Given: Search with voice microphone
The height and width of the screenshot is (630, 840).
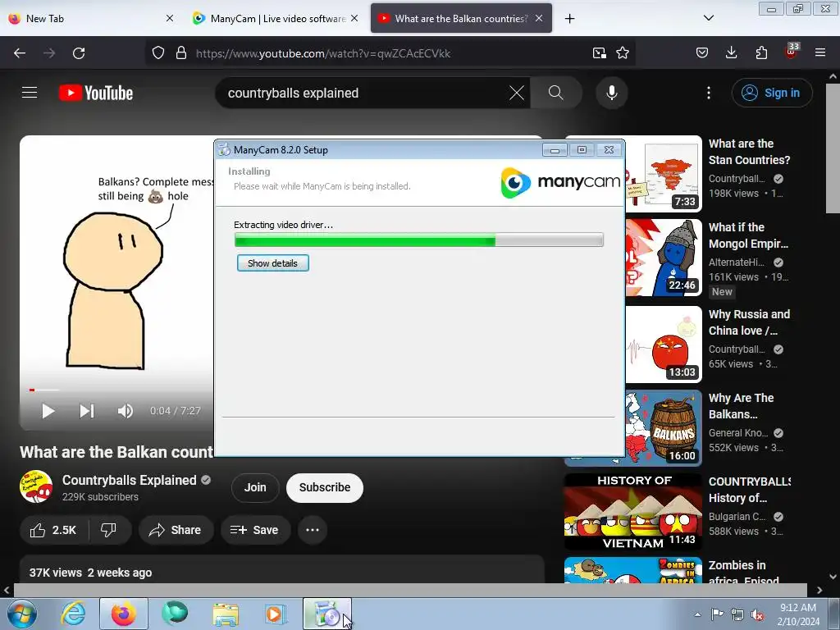Looking at the screenshot, I should [612, 93].
